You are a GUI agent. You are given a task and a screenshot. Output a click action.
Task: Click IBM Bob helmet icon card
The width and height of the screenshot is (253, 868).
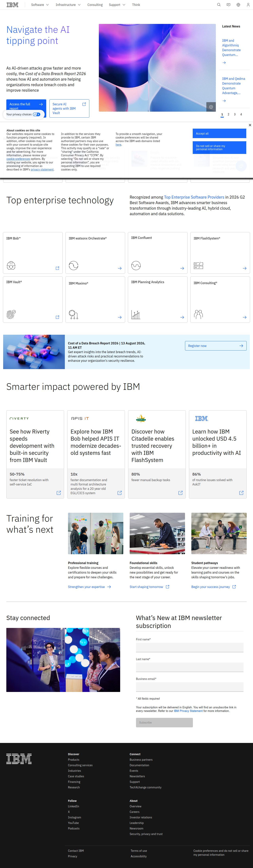click(x=11, y=266)
